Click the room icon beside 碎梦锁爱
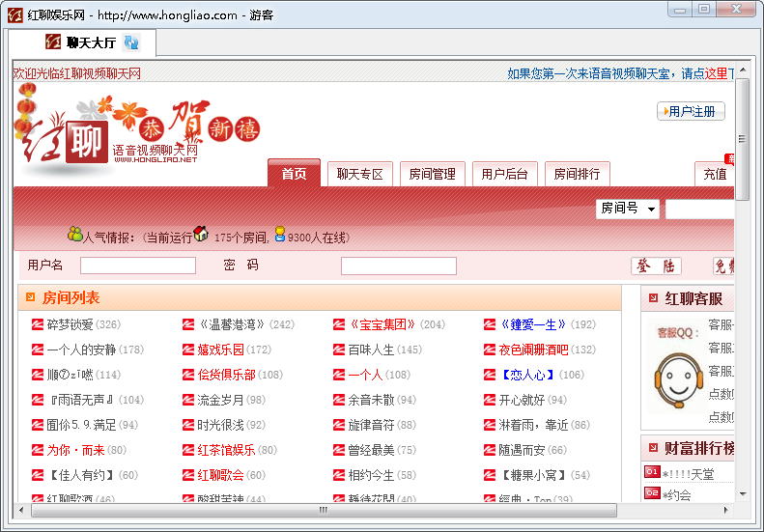 pyautogui.click(x=38, y=324)
